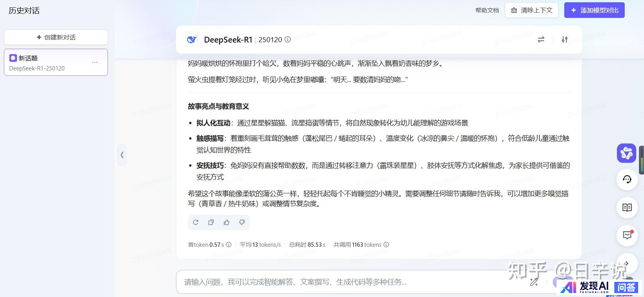644x297 pixels.
Task: Like the response with thumbs-up icon
Action: (x=227, y=222)
